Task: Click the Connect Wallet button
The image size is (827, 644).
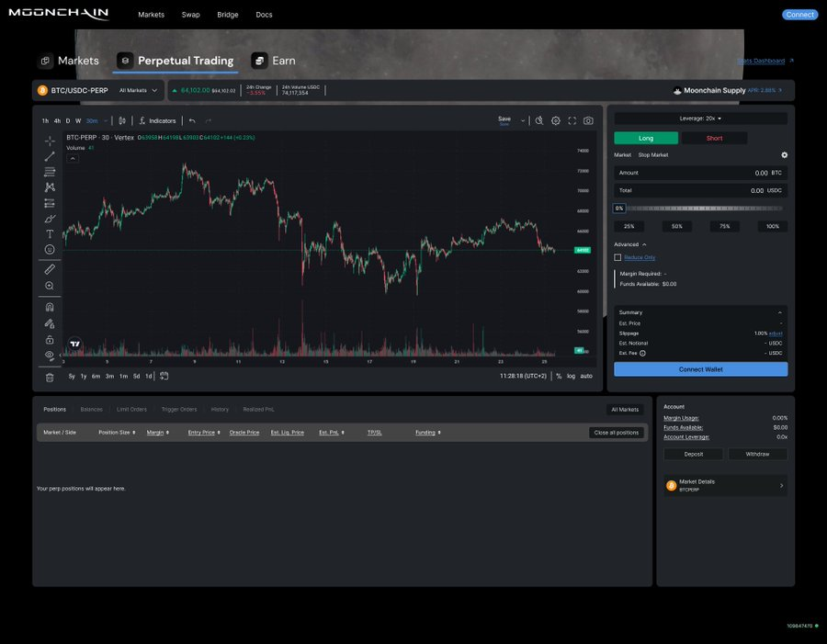Action: pos(700,369)
